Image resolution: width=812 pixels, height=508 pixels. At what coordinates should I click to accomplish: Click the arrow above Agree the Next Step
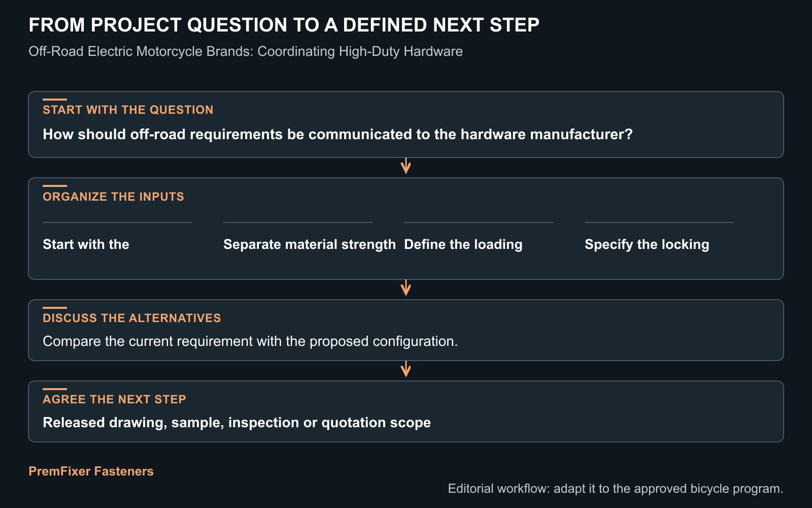(x=405, y=369)
